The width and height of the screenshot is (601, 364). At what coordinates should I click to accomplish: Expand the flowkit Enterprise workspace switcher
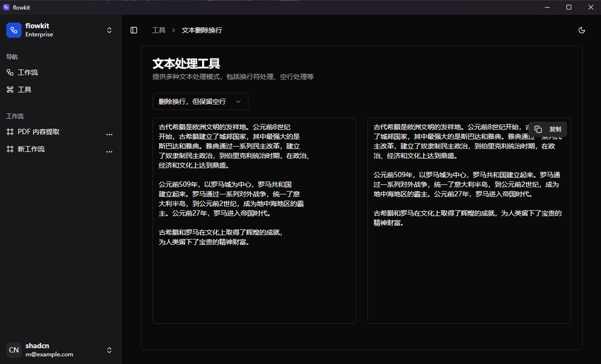tap(109, 29)
